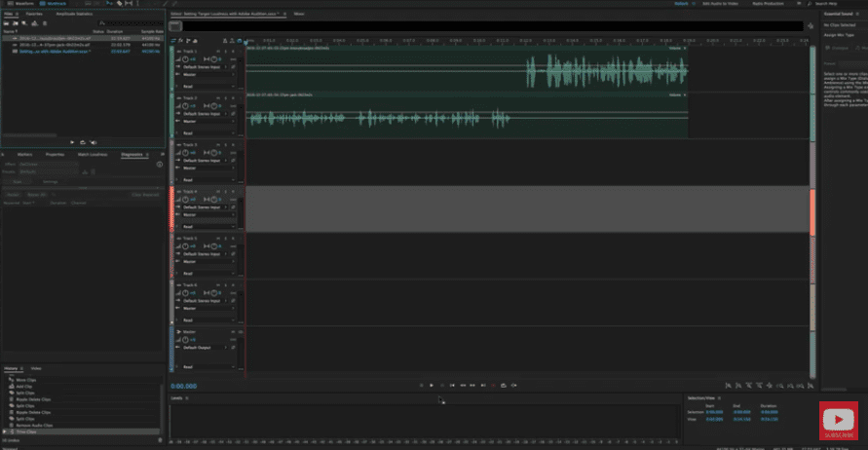The height and width of the screenshot is (450, 868).
Task: Click Track 1 volume knob
Action: click(x=185, y=59)
